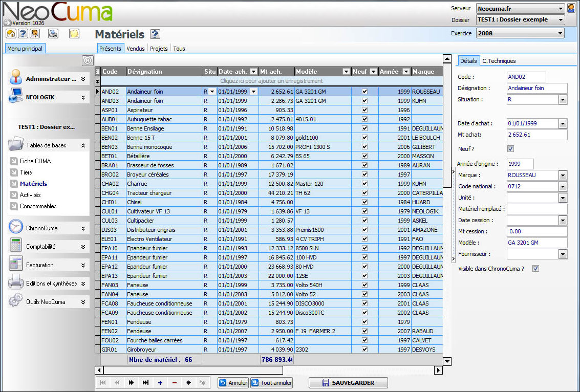This screenshot has width=580, height=392.
Task: Click the Tout annuler button
Action: (x=271, y=383)
